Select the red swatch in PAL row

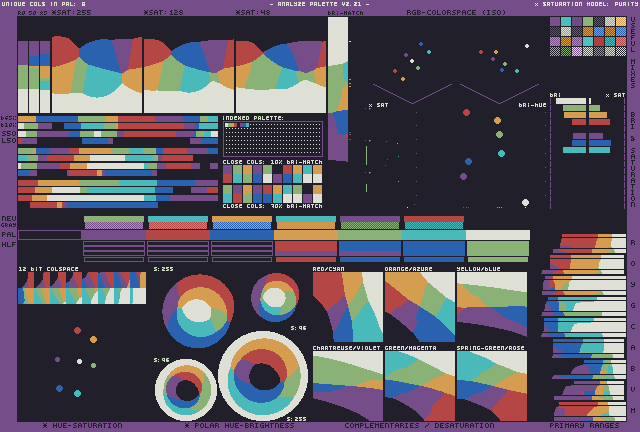178,235
